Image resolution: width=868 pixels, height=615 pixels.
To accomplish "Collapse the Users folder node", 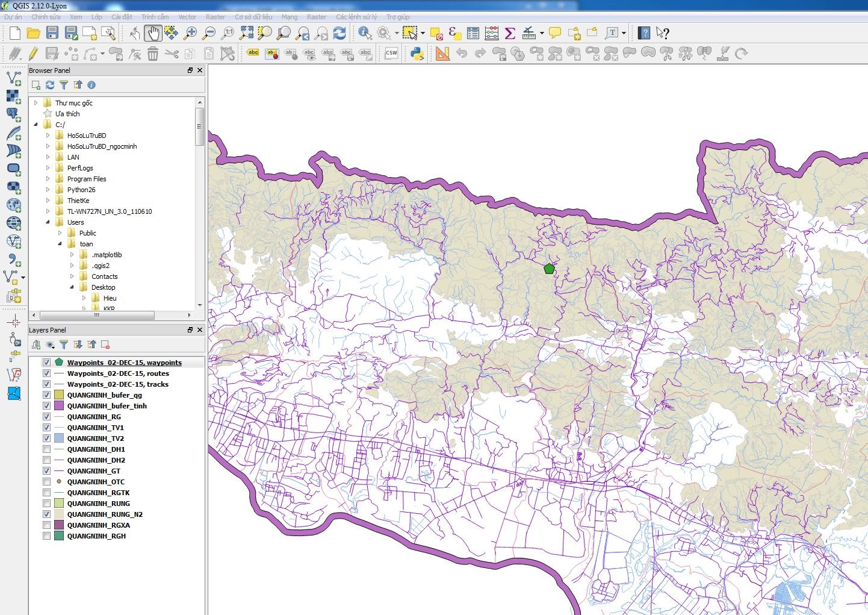I will tap(48, 222).
